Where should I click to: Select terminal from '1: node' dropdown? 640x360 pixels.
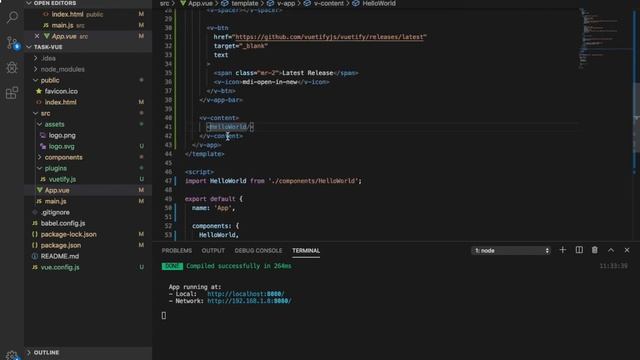511,251
